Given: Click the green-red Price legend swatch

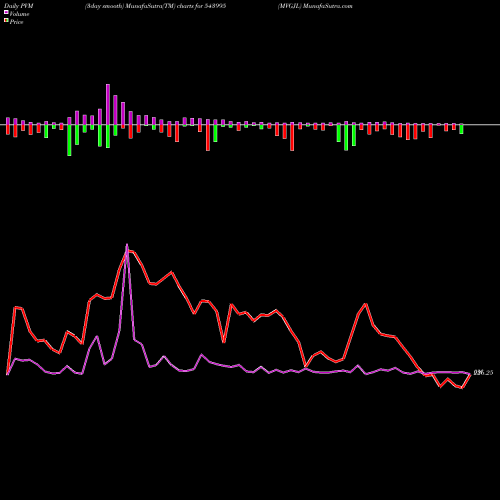Looking at the screenshot, I should tap(6, 21).
